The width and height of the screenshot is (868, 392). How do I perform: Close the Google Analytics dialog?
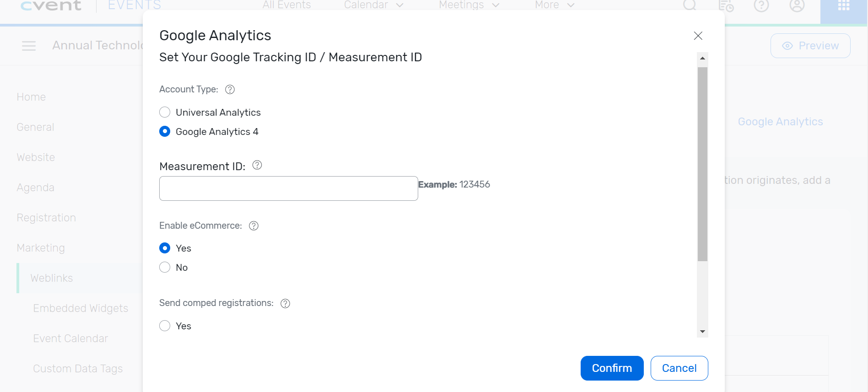coord(698,36)
